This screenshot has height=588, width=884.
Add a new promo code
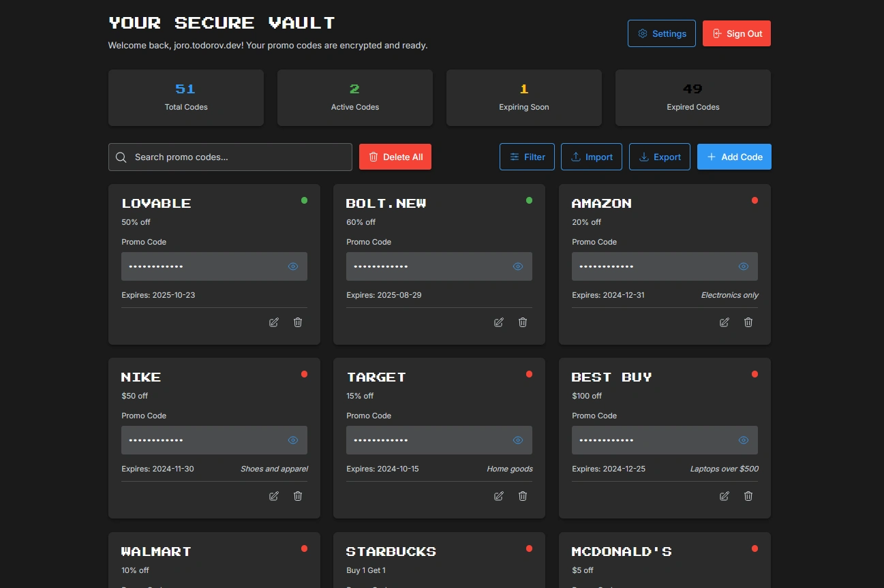734,157
